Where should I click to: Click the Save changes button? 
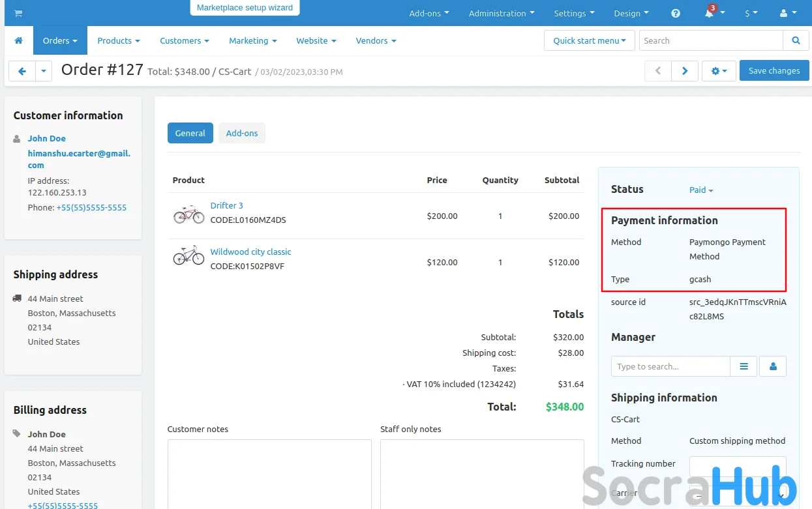click(774, 71)
